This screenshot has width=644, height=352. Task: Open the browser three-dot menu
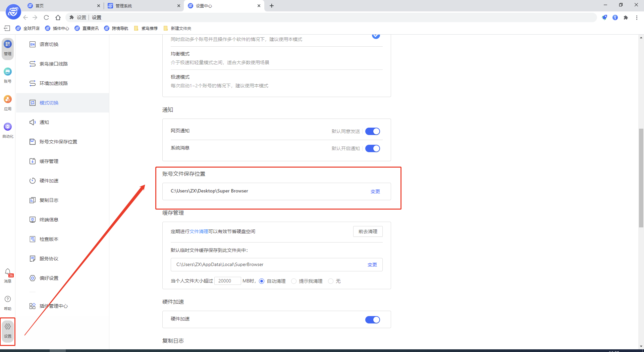pyautogui.click(x=637, y=17)
